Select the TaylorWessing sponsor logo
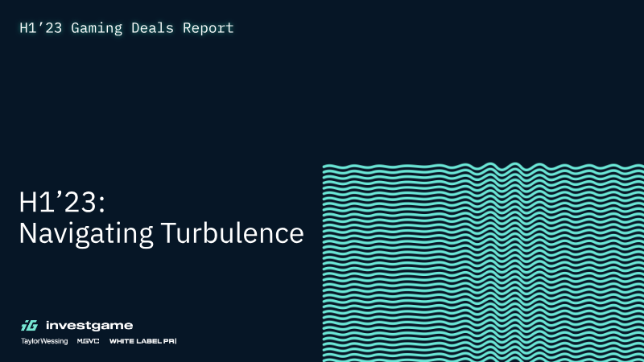The width and height of the screenshot is (644, 362). 44,342
